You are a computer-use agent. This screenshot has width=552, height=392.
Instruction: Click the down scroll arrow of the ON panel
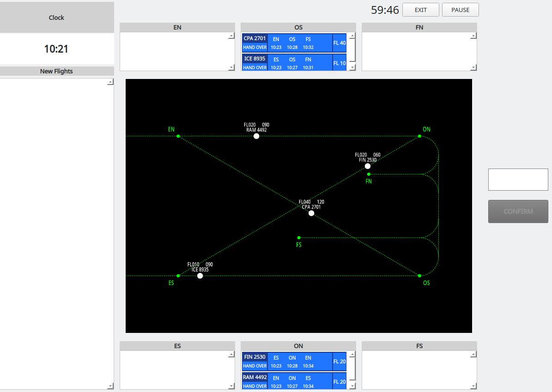click(352, 386)
